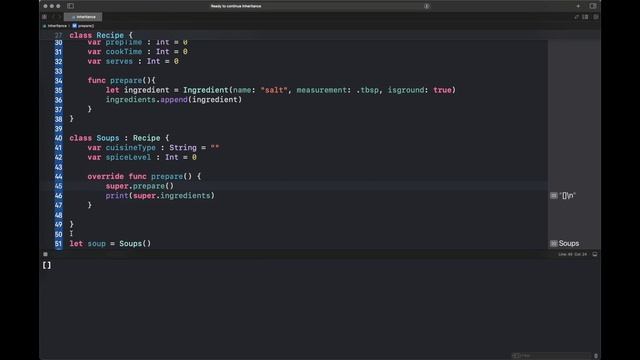Click the Line and Col status text

point(573,254)
